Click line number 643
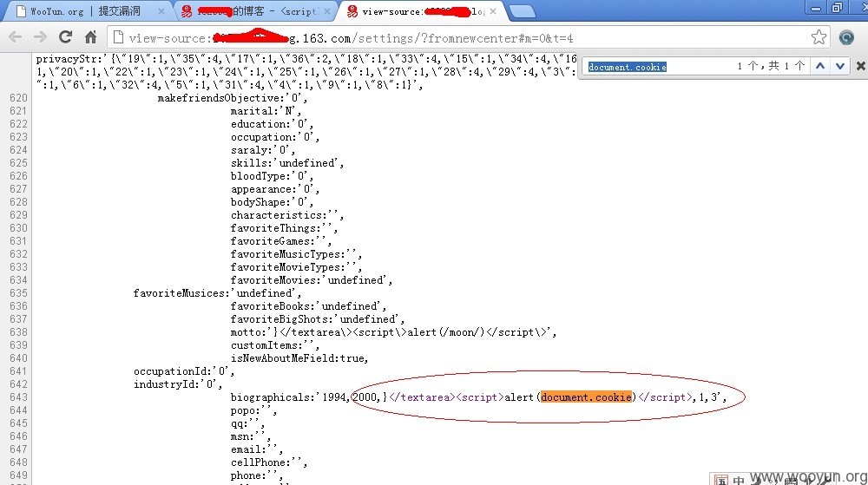868x485 pixels. click(18, 397)
